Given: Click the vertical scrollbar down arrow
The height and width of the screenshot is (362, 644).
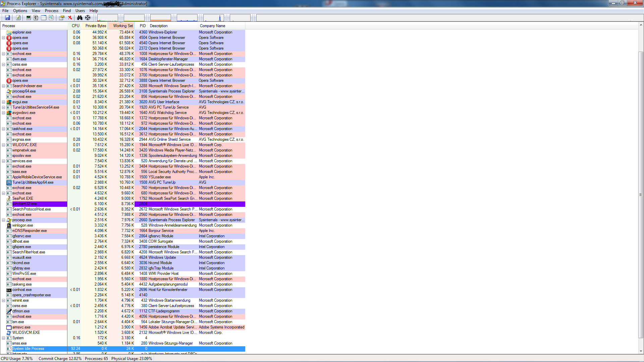Looking at the screenshot, I should (x=641, y=351).
